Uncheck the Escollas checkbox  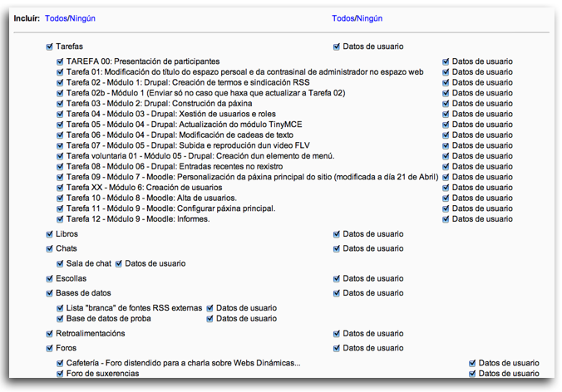click(49, 278)
